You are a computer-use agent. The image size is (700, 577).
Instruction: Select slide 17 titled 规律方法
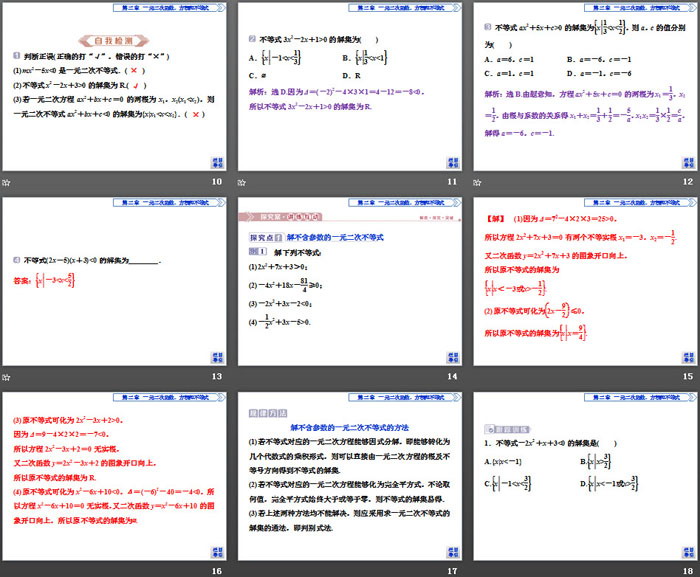(x=349, y=476)
